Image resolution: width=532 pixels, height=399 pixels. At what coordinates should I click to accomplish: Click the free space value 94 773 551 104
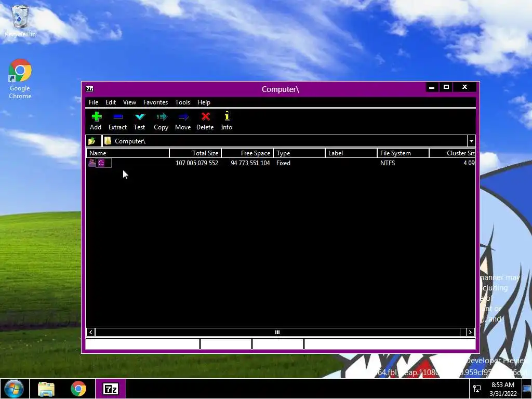250,163
